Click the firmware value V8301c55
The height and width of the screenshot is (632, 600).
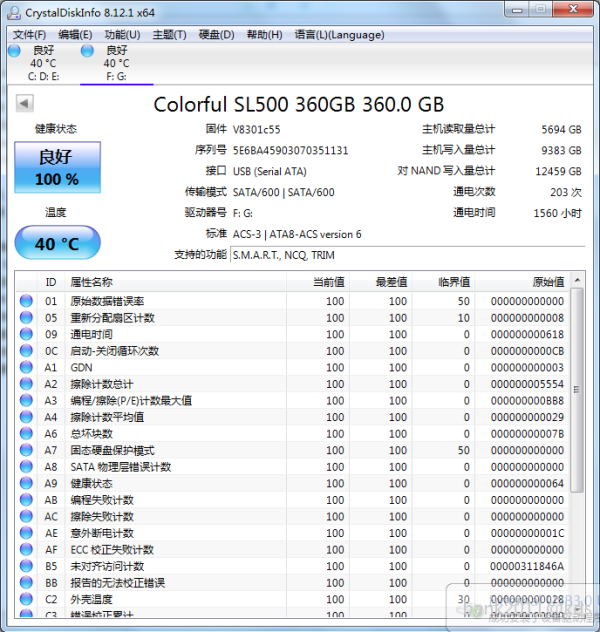click(x=257, y=129)
